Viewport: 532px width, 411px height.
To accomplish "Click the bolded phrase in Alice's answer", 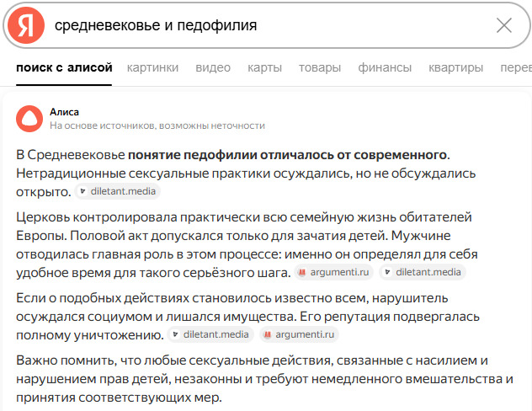I will click(x=287, y=155).
